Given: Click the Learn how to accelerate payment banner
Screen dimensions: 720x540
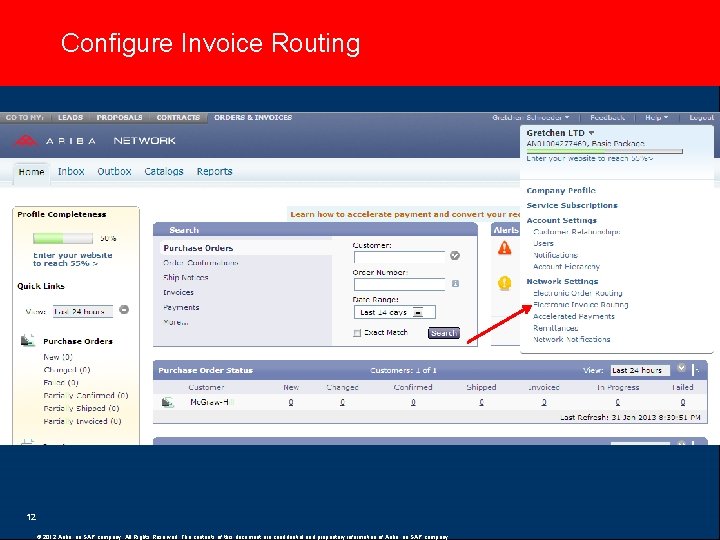Looking at the screenshot, I should [405, 214].
